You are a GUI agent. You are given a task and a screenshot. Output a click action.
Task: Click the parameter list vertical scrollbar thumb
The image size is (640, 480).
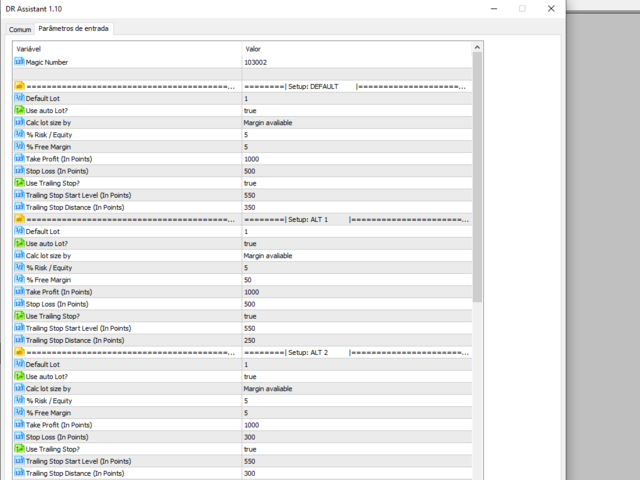[477, 177]
